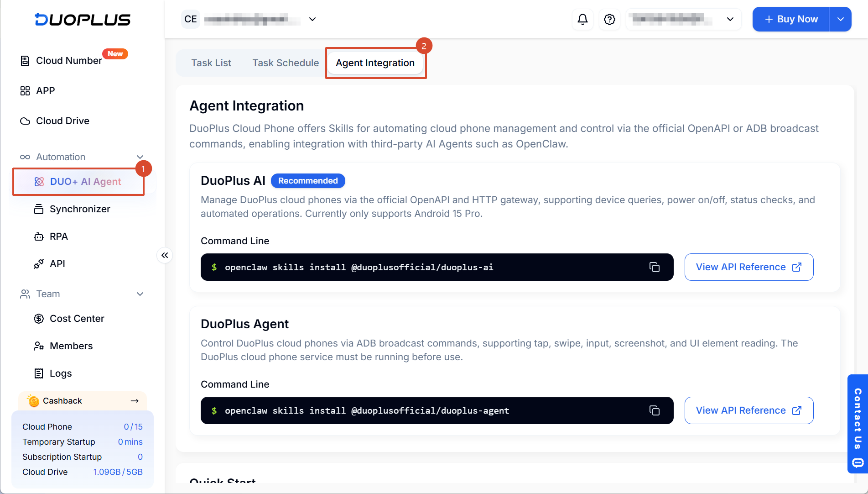Open the Buy Now dropdown arrow
The image size is (868, 494).
click(x=840, y=19)
